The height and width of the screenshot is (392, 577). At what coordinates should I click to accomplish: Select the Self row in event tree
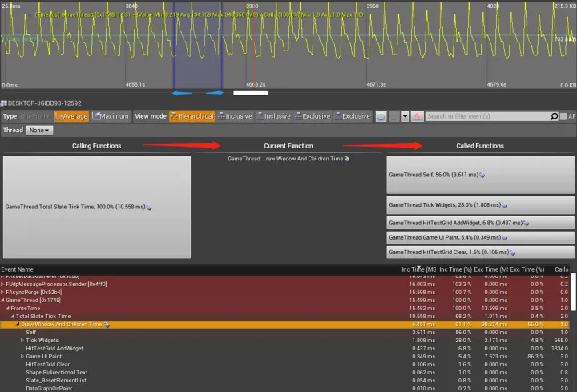[284, 333]
